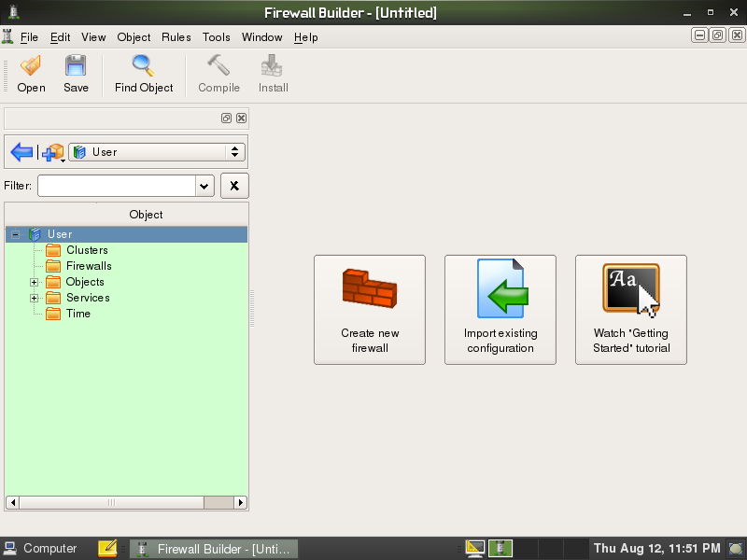Click Import existing configuration button
747x560 pixels.
(x=500, y=309)
